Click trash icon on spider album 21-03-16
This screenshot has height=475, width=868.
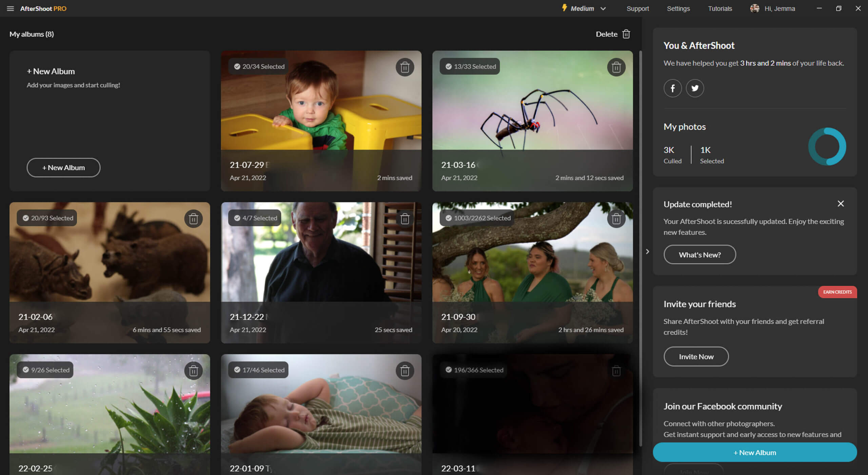pos(616,67)
